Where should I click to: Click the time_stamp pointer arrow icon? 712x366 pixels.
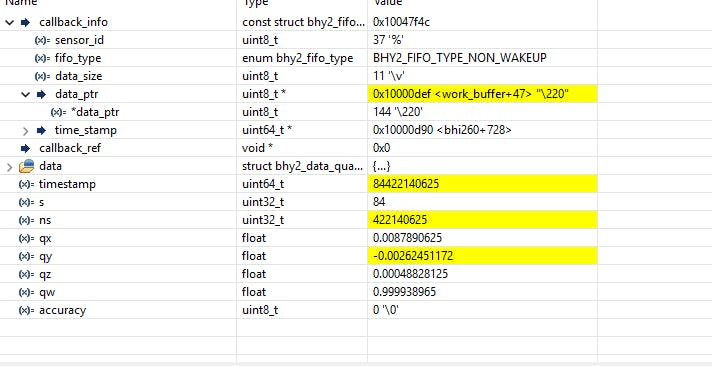[41, 131]
